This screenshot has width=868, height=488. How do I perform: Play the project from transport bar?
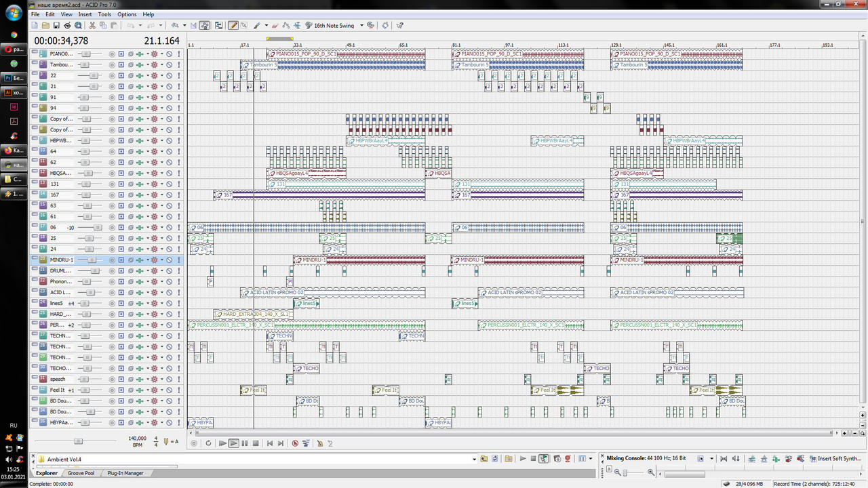coord(234,443)
